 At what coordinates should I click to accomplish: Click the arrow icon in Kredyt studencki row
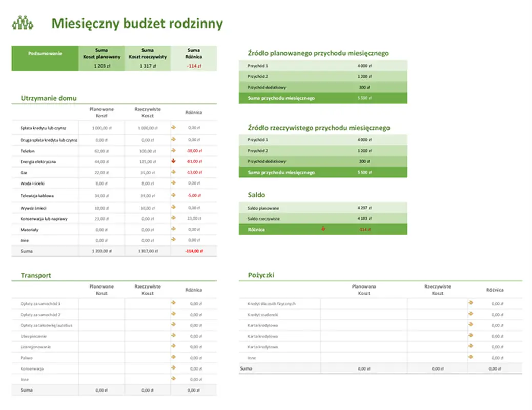pyautogui.click(x=470, y=314)
